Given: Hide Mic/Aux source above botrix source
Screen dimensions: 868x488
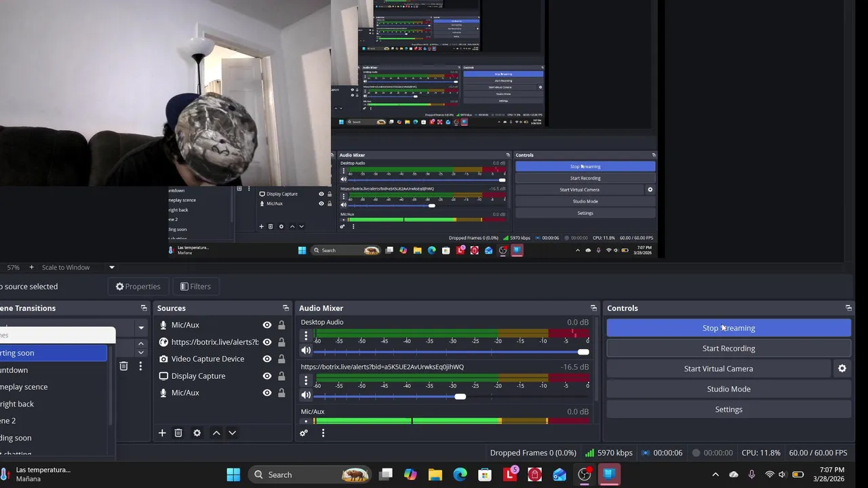Looking at the screenshot, I should tap(267, 325).
